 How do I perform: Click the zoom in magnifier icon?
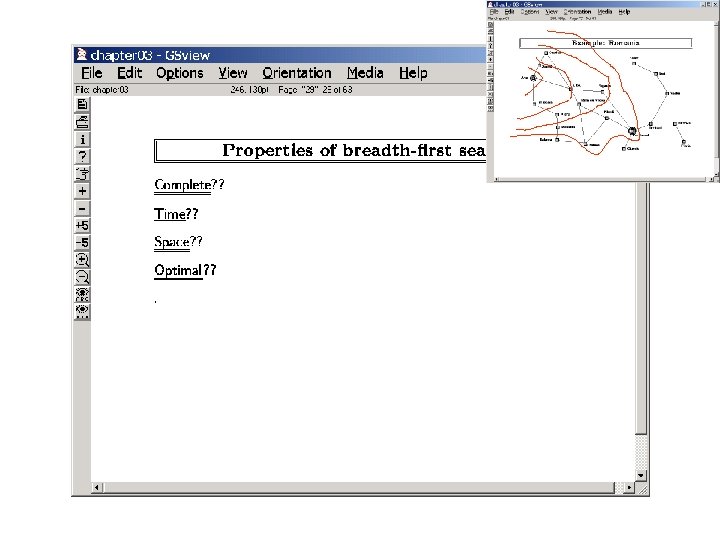[82, 260]
